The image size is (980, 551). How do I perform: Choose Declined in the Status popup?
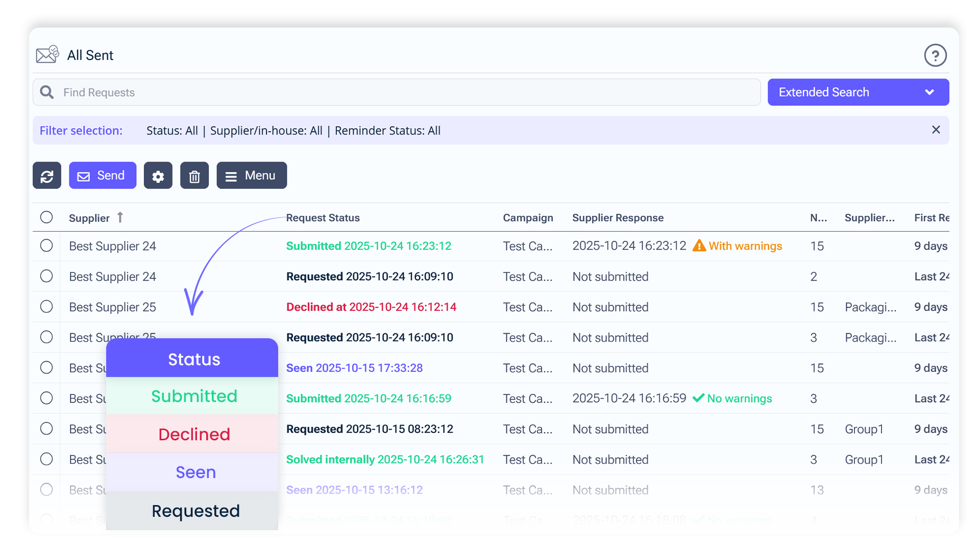click(x=194, y=434)
